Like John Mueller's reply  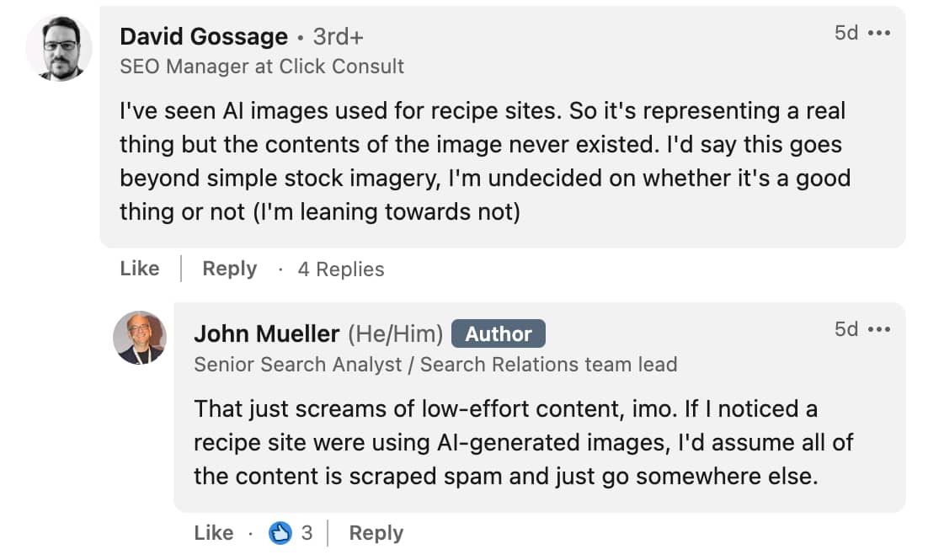pos(214,533)
